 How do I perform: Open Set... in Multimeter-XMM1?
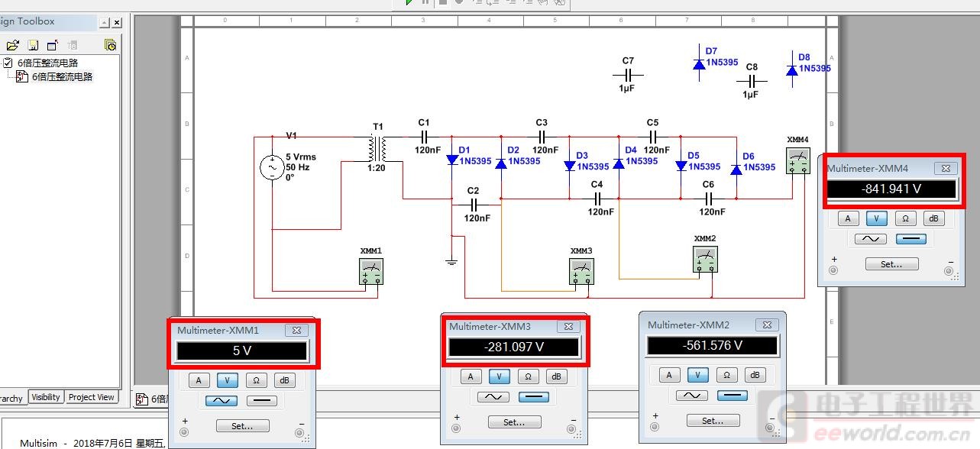(241, 426)
